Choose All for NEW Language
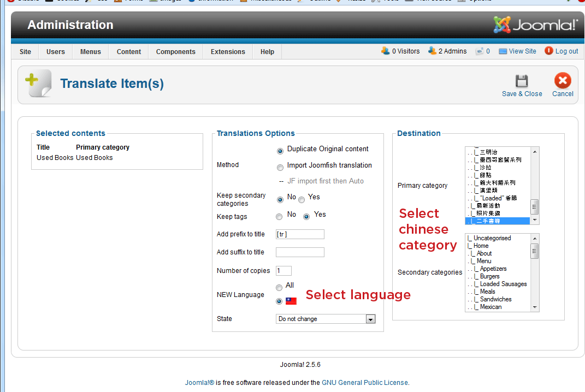Viewport: 585px width, 392px height. coord(279,288)
